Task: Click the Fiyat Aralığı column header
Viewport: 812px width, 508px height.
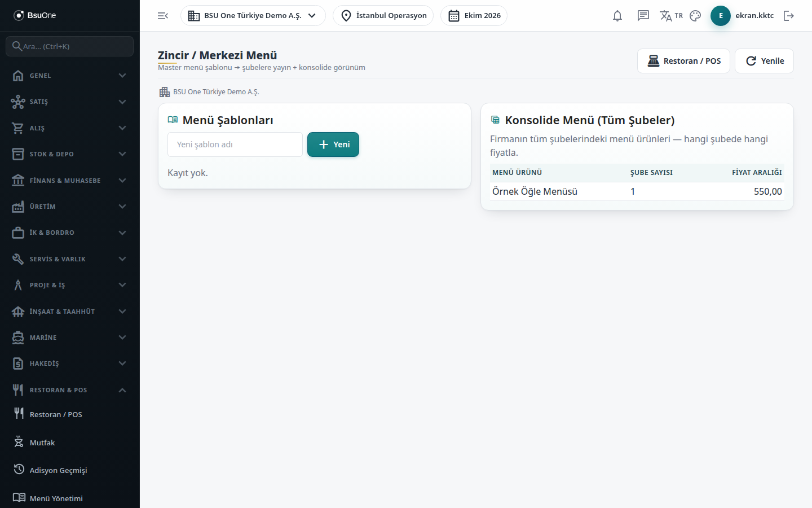Action: (757, 173)
